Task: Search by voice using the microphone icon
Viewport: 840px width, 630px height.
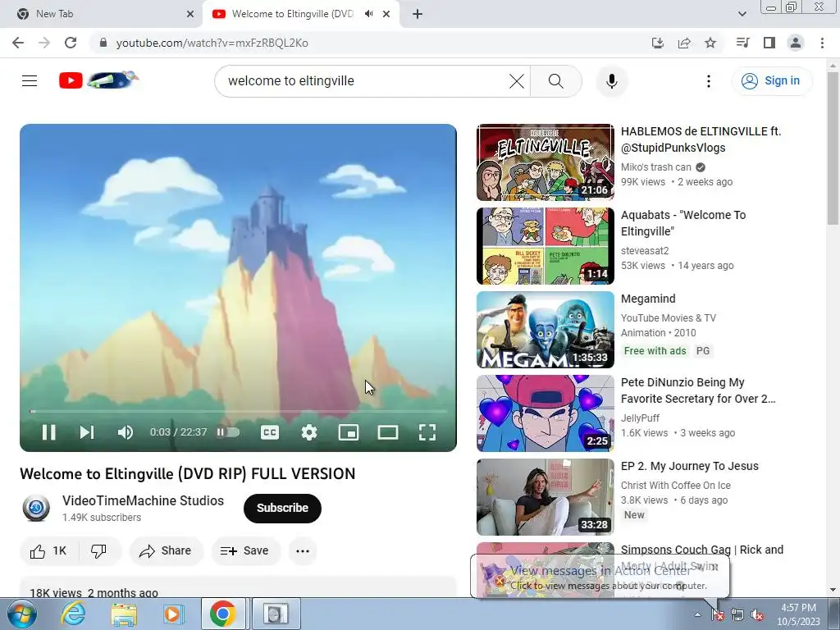Action: (x=612, y=81)
